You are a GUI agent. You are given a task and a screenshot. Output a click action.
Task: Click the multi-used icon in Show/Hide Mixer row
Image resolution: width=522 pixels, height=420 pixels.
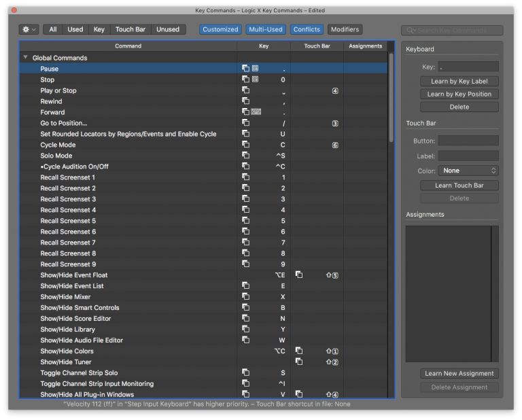(245, 296)
